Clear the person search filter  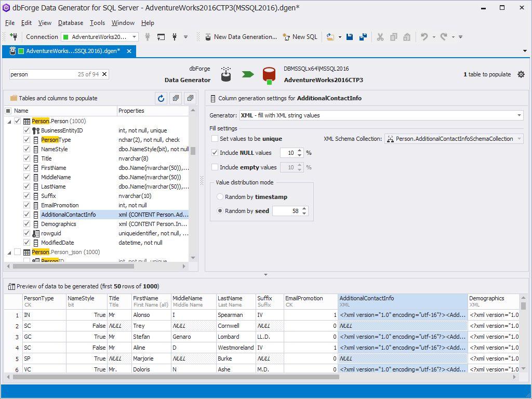[x=104, y=74]
